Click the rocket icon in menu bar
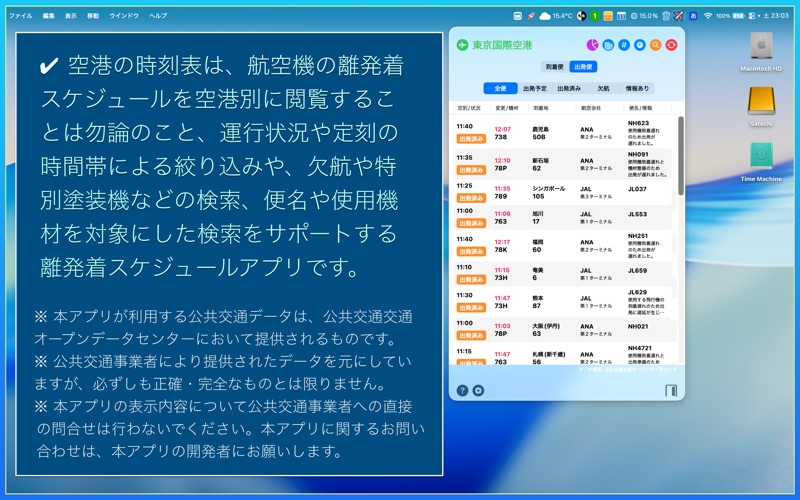Image resolution: width=800 pixels, height=500 pixels. coord(531,16)
